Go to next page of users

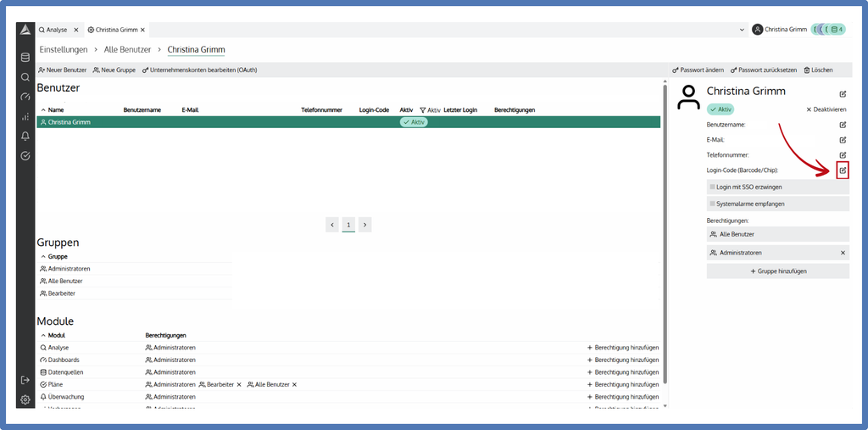364,225
